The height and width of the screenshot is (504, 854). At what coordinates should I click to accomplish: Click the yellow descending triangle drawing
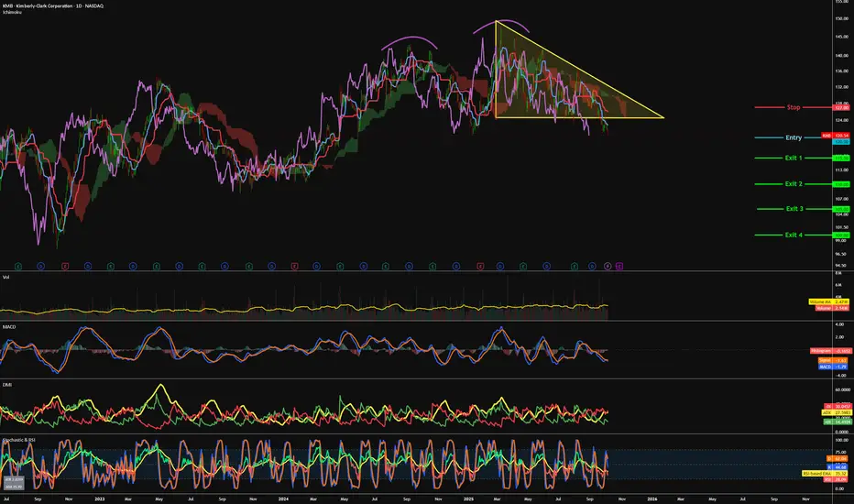[550, 92]
